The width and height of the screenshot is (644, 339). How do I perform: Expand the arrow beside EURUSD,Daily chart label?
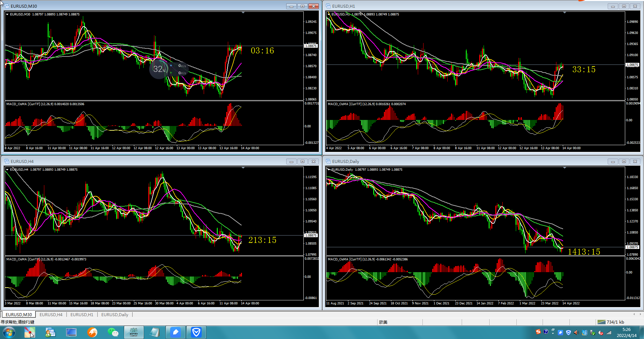click(329, 170)
